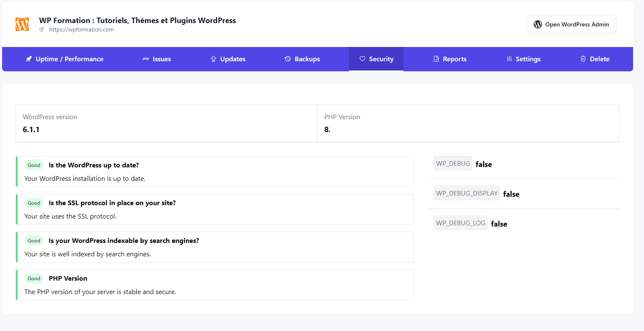
Task: Click the heart icon on the Security tab
Action: [x=362, y=59]
